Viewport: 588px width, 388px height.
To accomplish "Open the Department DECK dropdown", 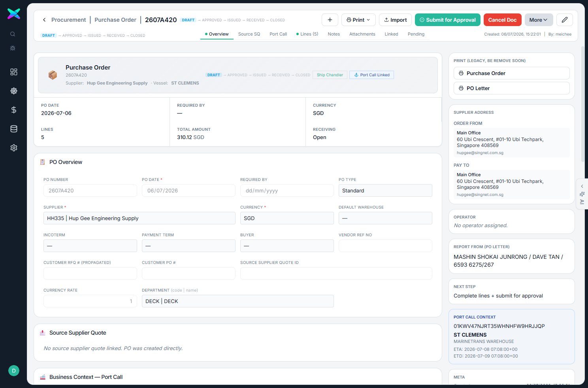I will click(x=238, y=301).
